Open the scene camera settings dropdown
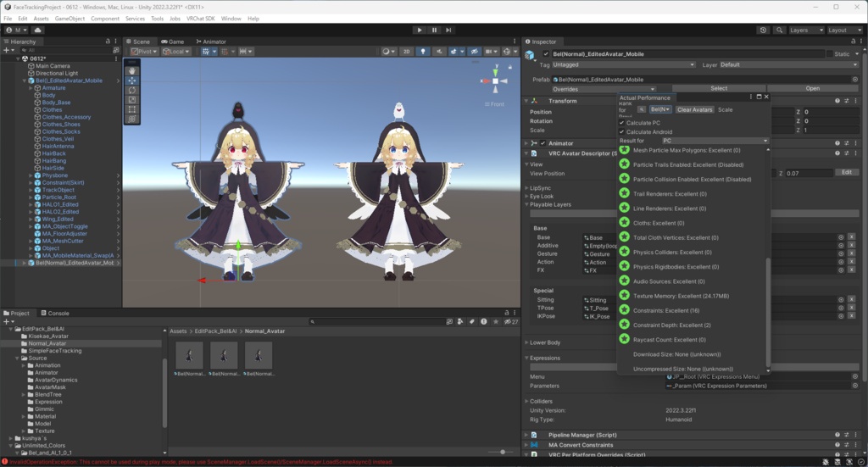 coord(491,52)
